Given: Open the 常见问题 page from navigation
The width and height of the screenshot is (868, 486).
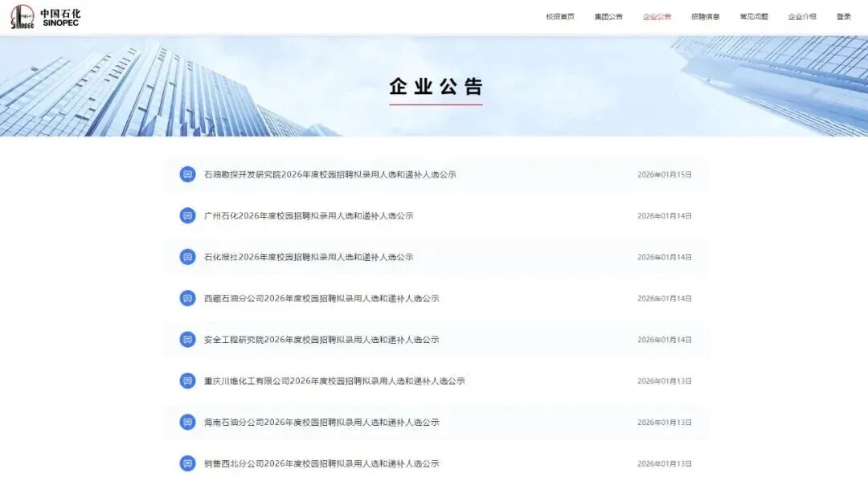Looking at the screenshot, I should 753,17.
